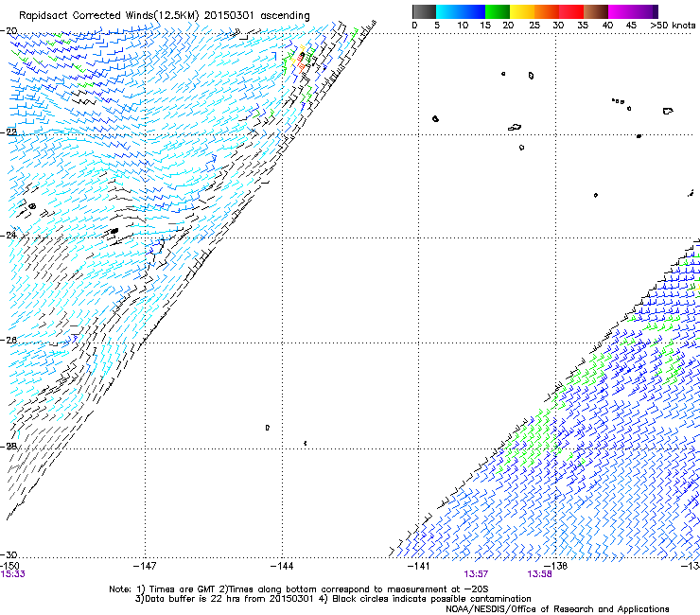Click the '40' legend scale label

coord(607,26)
